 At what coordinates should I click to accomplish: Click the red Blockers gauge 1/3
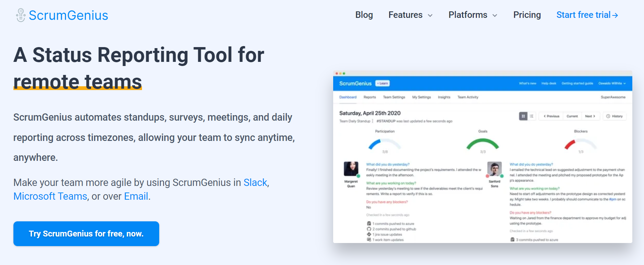click(581, 145)
